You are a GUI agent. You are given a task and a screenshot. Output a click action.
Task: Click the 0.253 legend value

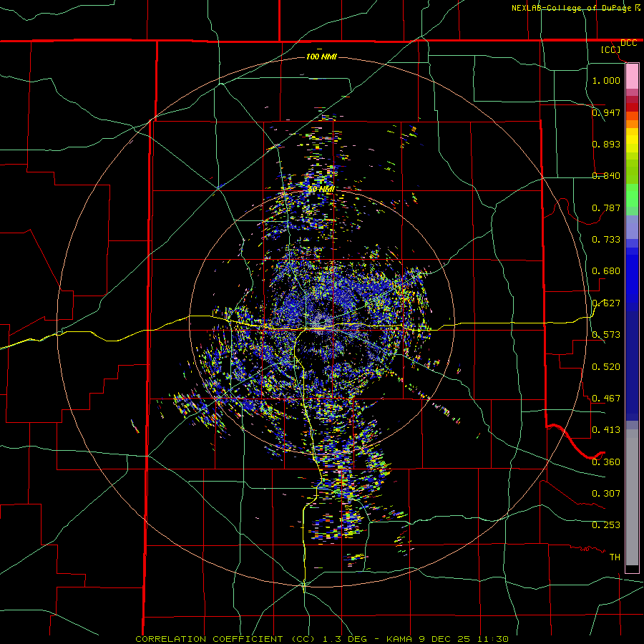606,525
